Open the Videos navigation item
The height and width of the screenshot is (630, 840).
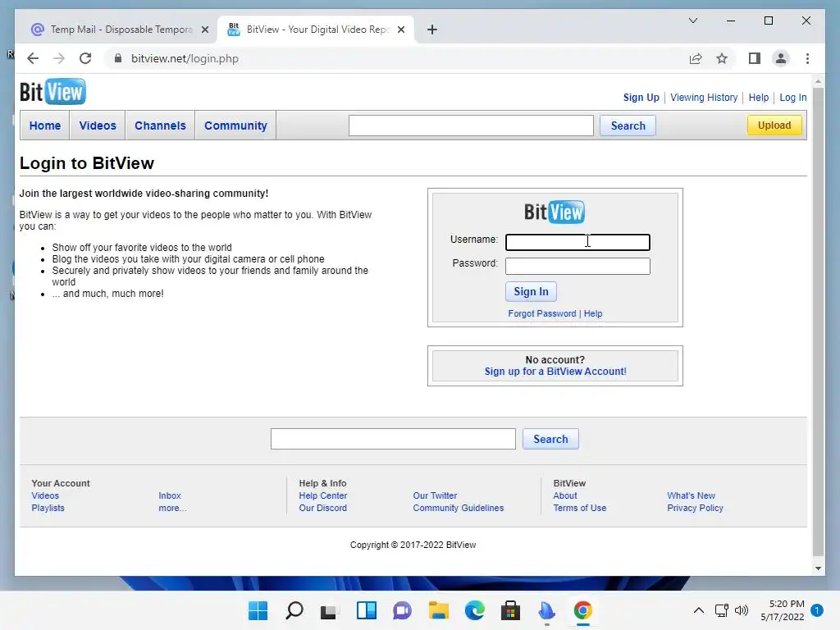pyautogui.click(x=98, y=126)
